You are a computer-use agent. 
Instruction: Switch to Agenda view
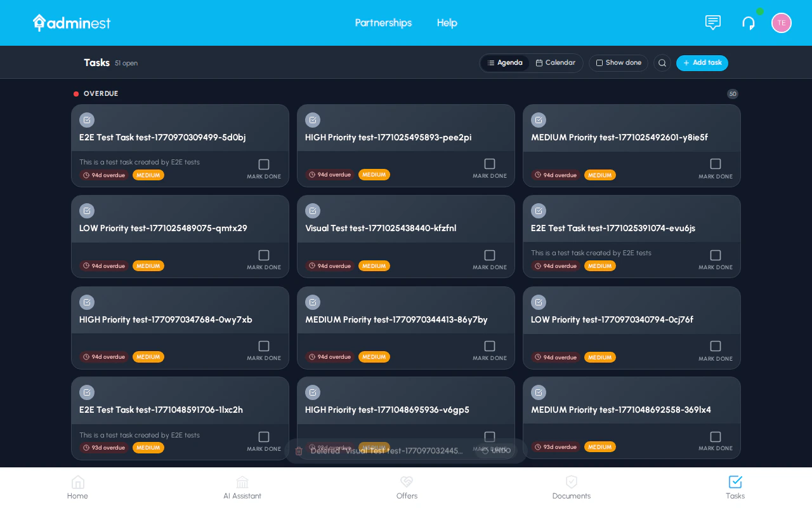click(x=505, y=63)
